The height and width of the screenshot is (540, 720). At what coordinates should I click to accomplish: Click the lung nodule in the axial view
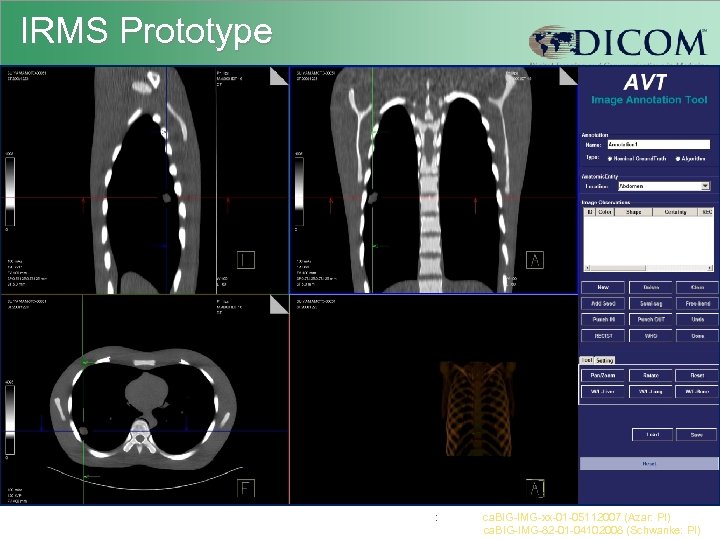(84, 431)
